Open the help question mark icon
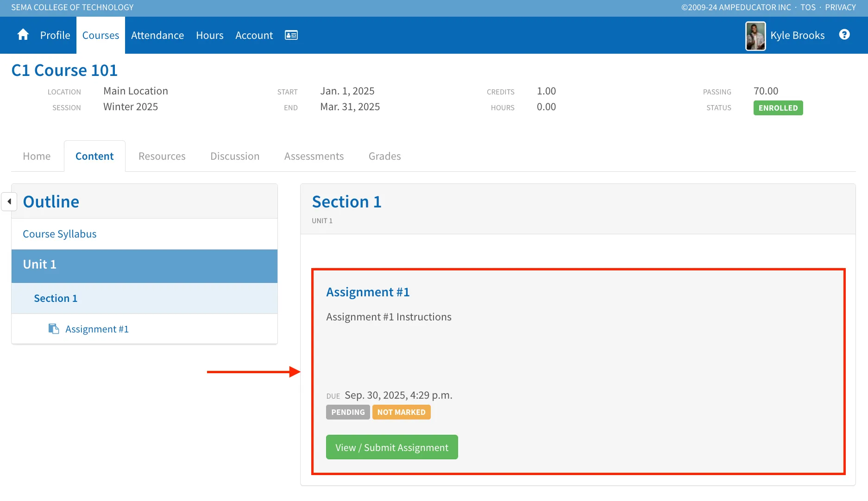This screenshot has width=868, height=501. [844, 35]
